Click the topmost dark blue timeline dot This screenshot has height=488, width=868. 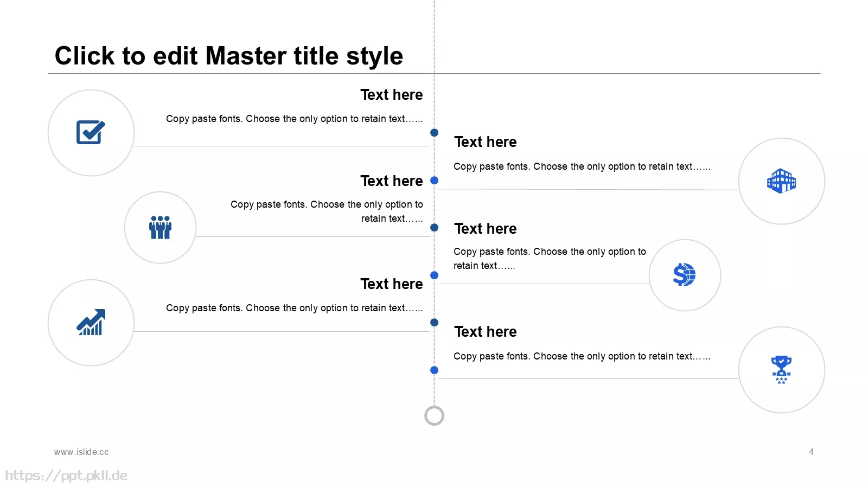434,132
